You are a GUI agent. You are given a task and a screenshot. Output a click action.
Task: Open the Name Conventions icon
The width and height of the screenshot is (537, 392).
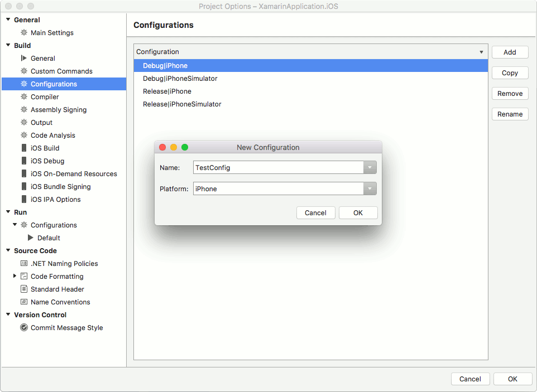[x=23, y=302]
